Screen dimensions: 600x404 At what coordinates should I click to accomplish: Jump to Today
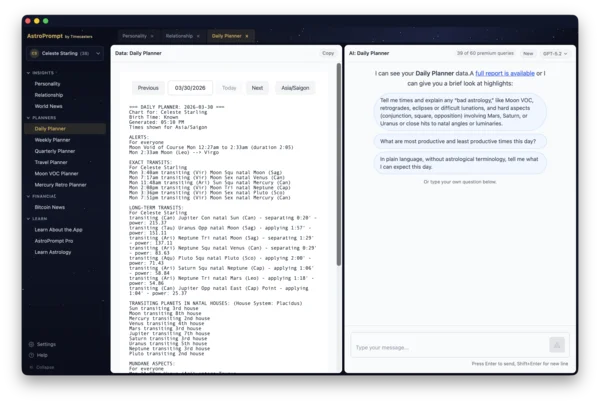[229, 88]
